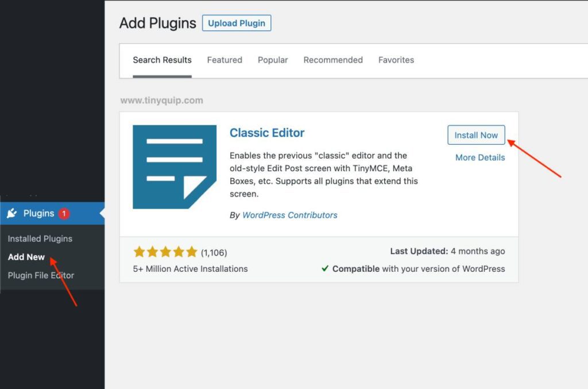
Task: Open the Classic Editor title link
Action: click(267, 133)
